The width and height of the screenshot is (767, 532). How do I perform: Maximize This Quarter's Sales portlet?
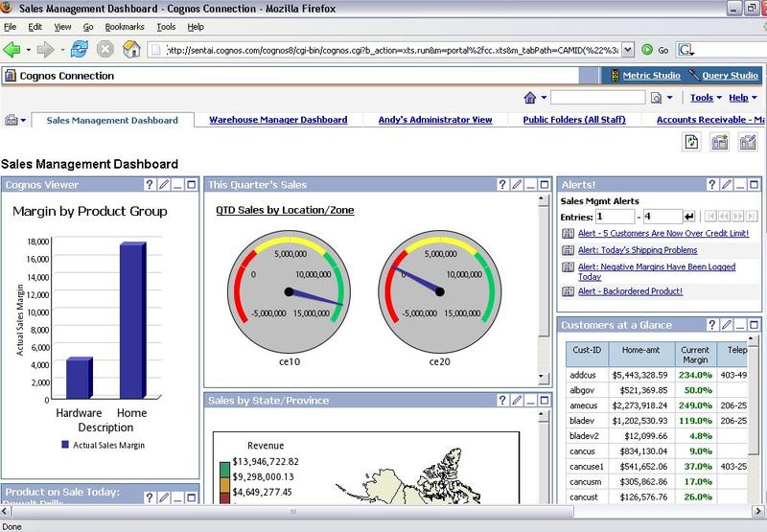coord(545,184)
